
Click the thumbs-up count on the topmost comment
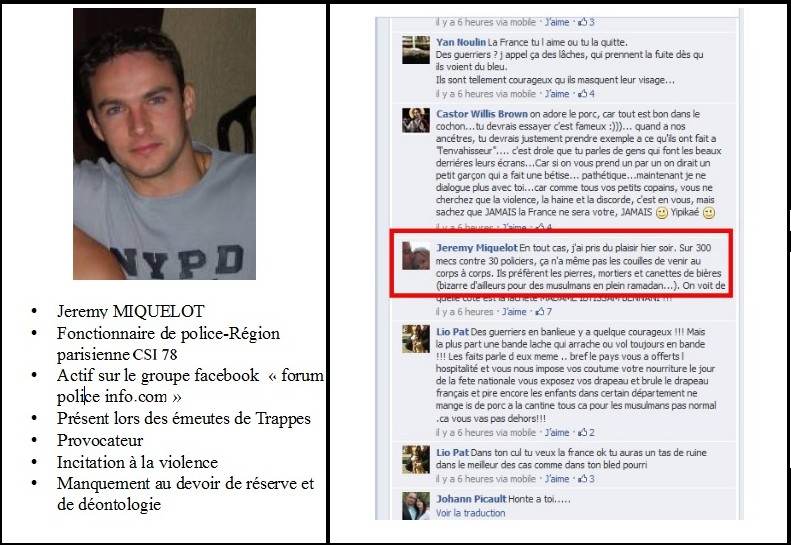coord(586,22)
